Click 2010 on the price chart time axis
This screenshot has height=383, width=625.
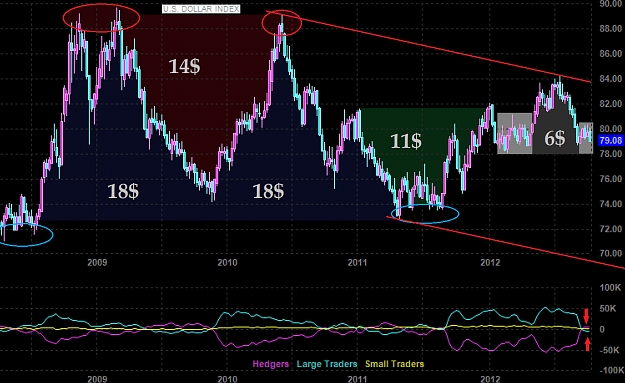227,263
